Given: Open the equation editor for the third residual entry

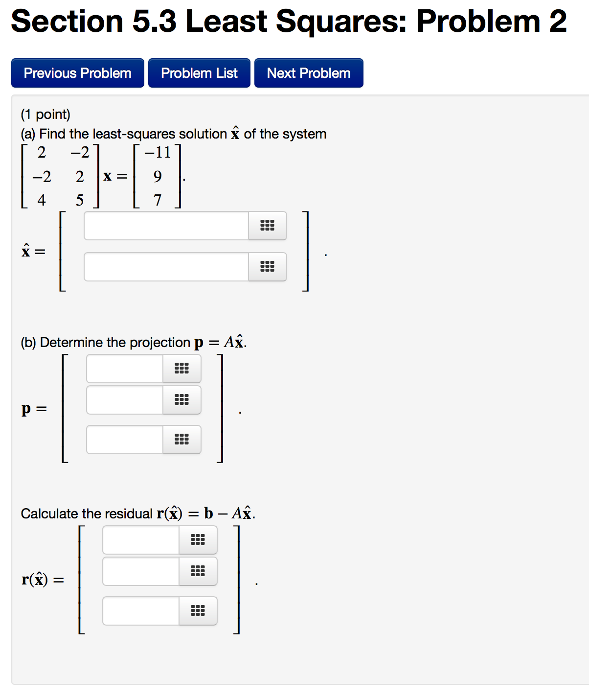Looking at the screenshot, I should tap(198, 611).
